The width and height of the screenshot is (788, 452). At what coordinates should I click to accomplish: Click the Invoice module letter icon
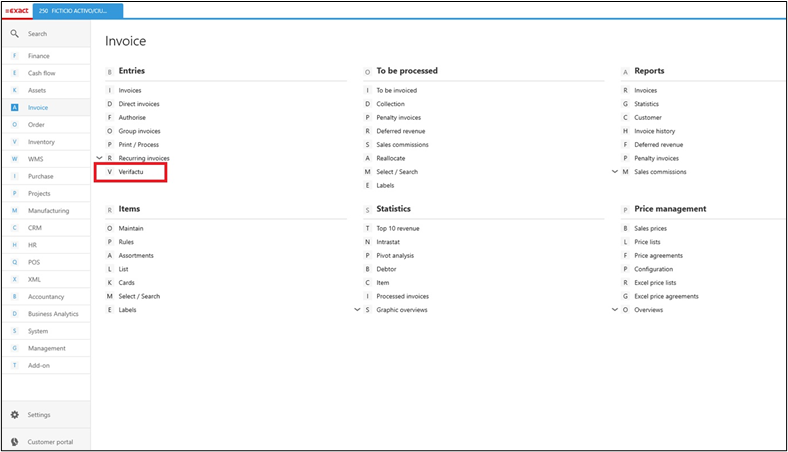[14, 108]
